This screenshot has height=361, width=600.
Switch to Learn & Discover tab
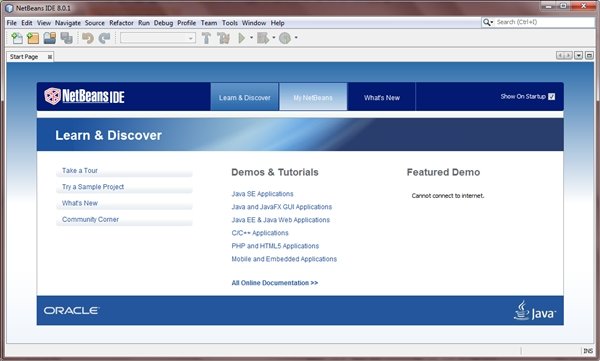click(245, 97)
